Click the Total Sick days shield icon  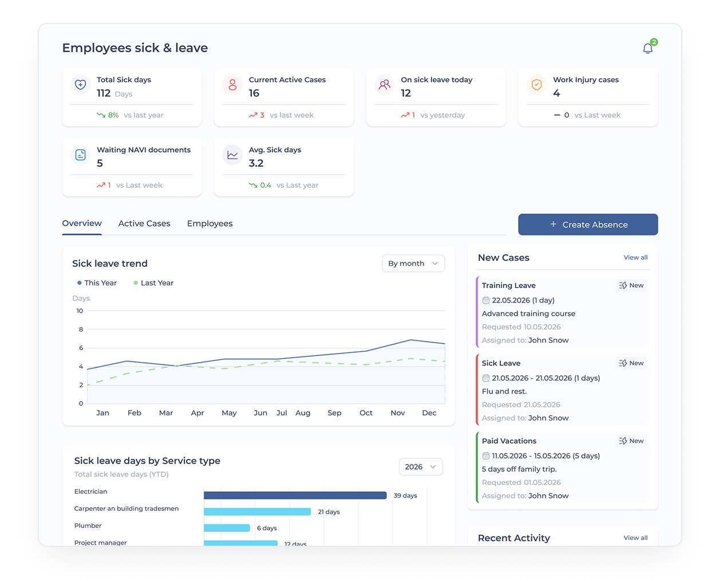click(x=81, y=85)
